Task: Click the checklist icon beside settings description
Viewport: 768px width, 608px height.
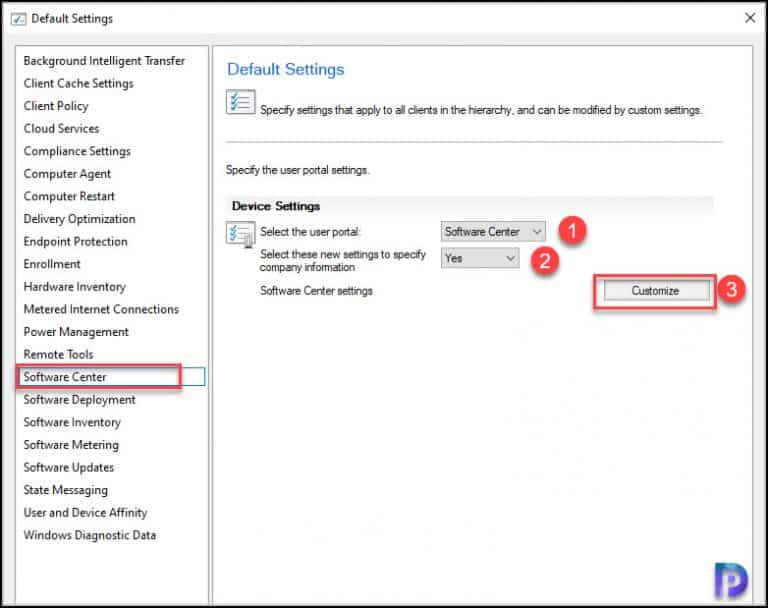Action: pyautogui.click(x=240, y=102)
